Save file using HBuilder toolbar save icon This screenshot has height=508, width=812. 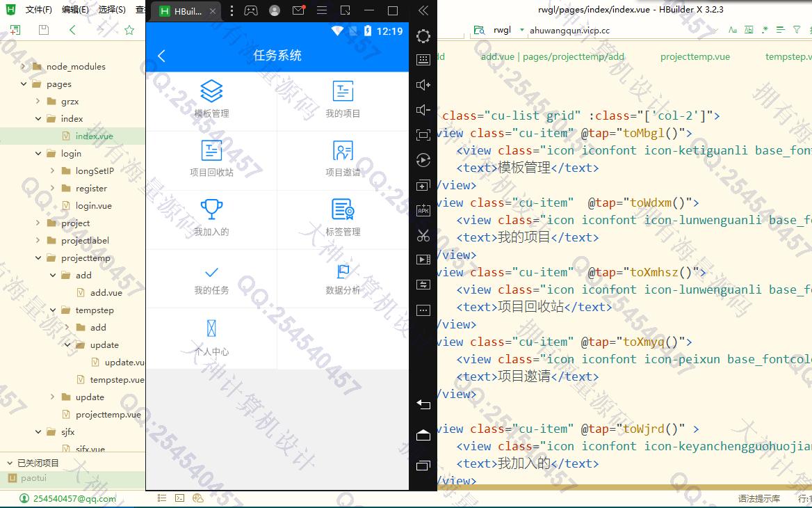coord(44,30)
